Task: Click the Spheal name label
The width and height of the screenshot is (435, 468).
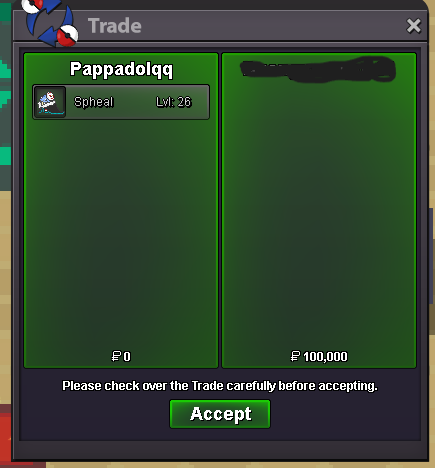Action: pyautogui.click(x=94, y=102)
